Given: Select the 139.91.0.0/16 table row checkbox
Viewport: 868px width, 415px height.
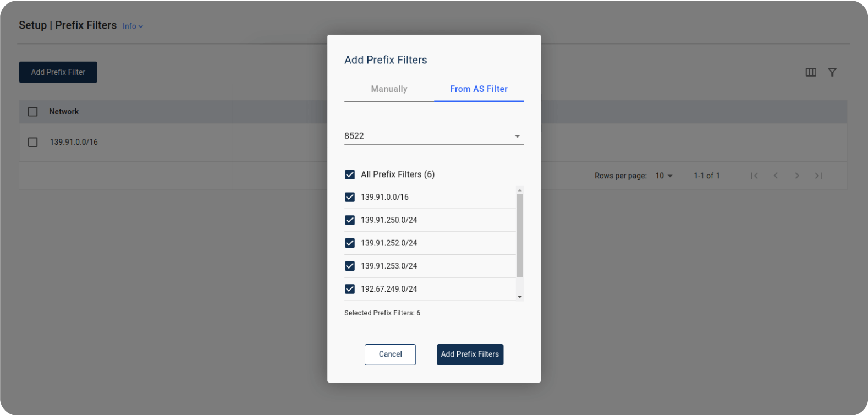Looking at the screenshot, I should (x=33, y=142).
